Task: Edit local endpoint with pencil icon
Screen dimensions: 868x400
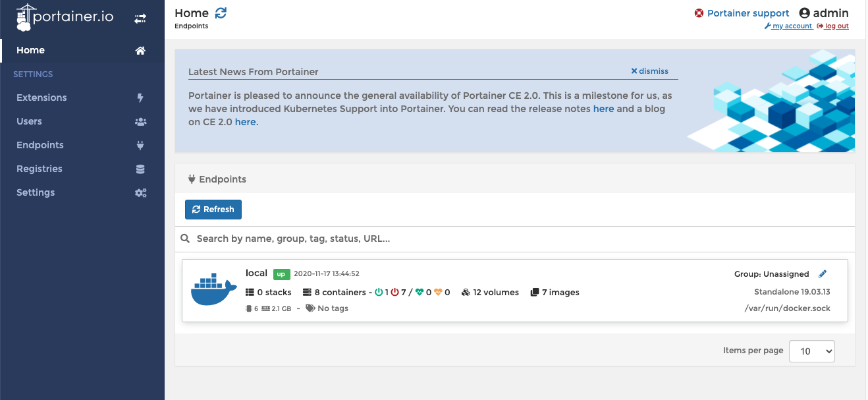Action: (x=822, y=273)
